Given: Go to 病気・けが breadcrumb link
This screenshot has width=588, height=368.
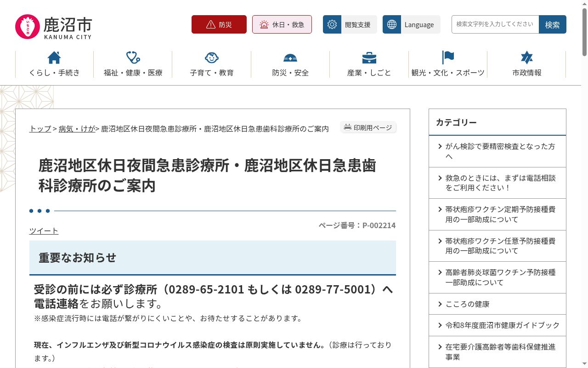Looking at the screenshot, I should (x=77, y=129).
